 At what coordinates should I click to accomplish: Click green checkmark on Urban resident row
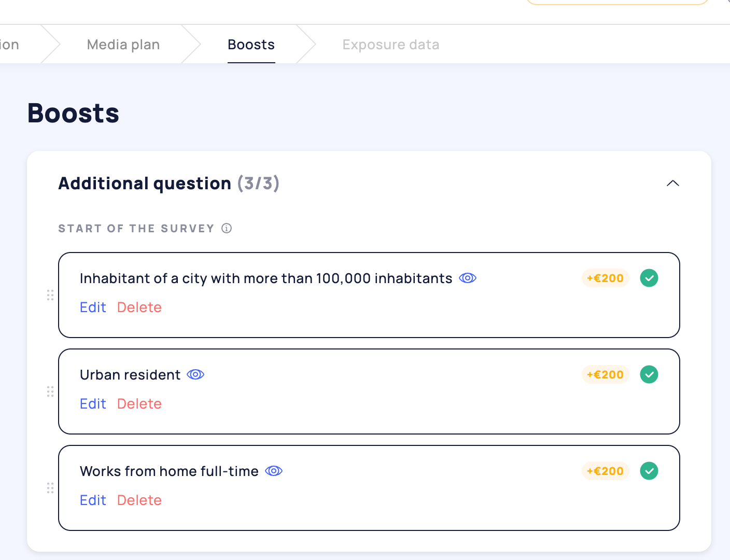click(649, 374)
